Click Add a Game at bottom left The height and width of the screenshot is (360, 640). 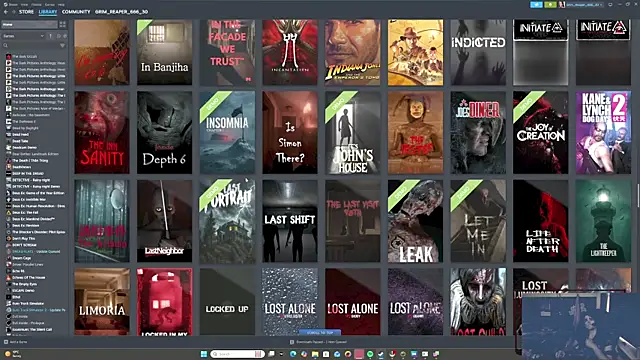(16, 342)
